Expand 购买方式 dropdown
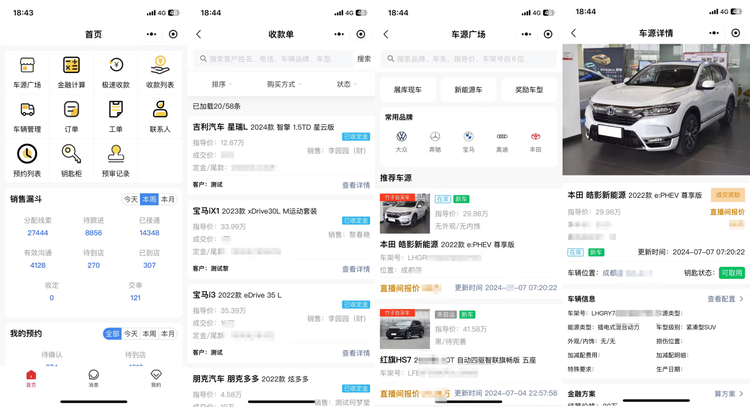 pyautogui.click(x=284, y=84)
